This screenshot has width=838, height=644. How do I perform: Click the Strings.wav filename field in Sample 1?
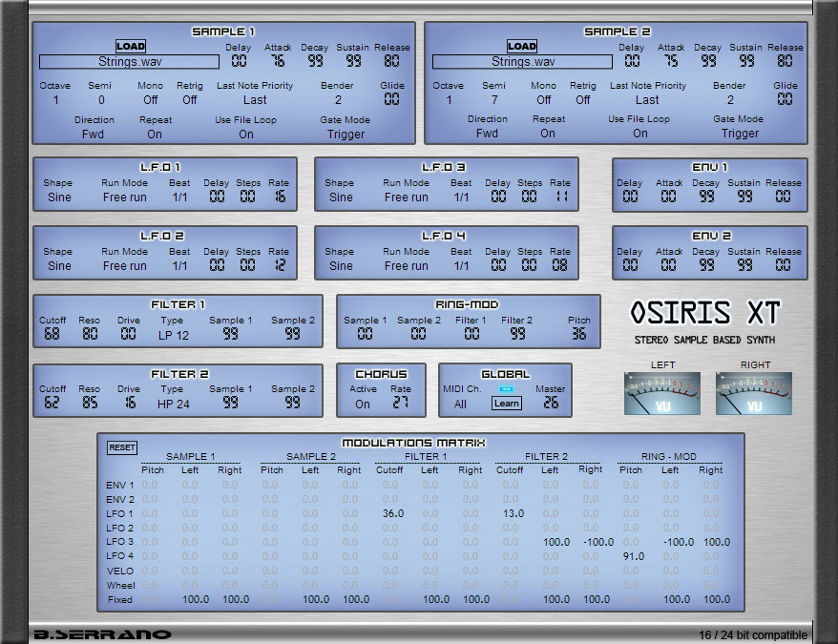click(129, 61)
